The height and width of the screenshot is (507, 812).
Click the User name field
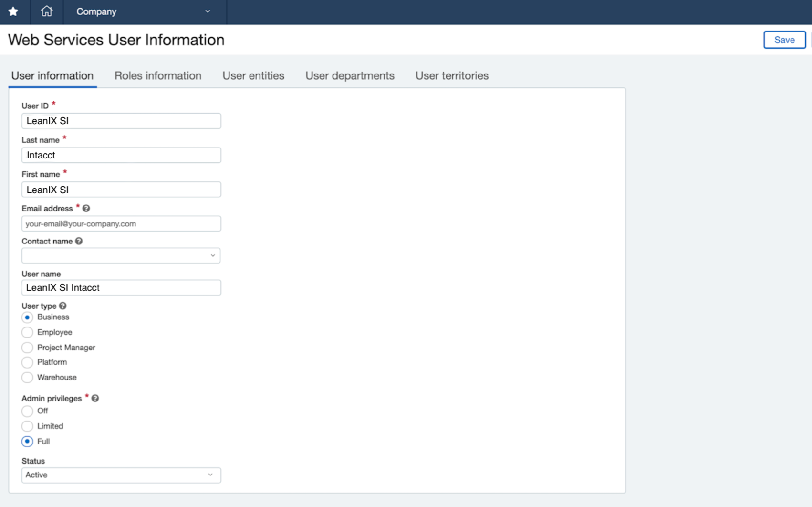(121, 287)
